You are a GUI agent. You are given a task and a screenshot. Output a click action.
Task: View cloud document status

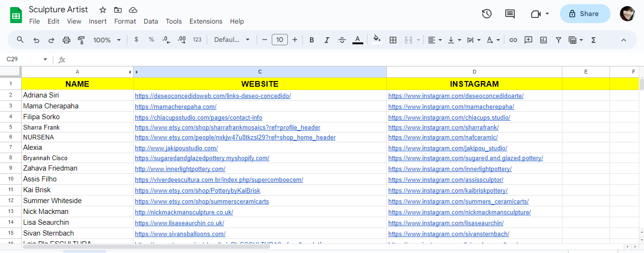133,10
